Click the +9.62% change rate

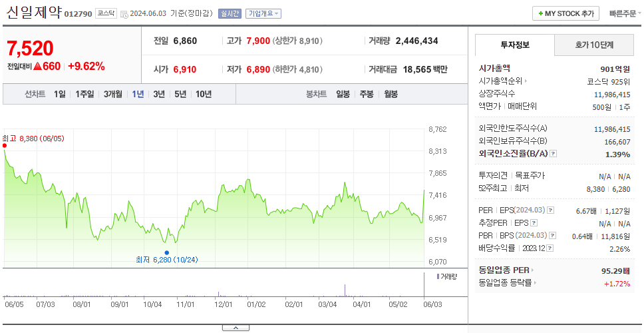(x=86, y=66)
